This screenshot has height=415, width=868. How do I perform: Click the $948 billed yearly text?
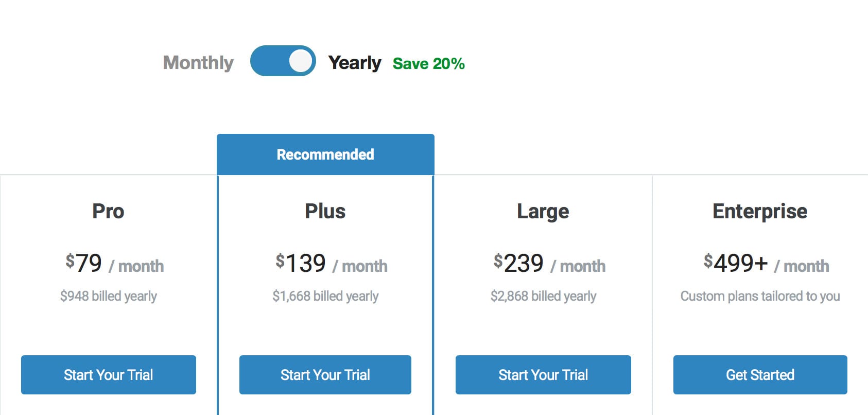[109, 296]
